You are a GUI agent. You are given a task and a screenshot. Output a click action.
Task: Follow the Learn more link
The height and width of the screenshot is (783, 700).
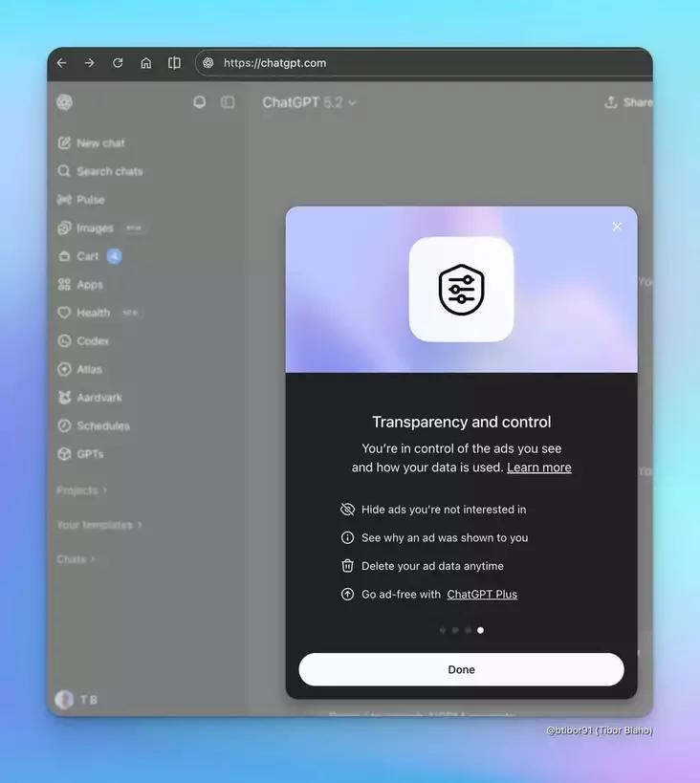coord(538,468)
